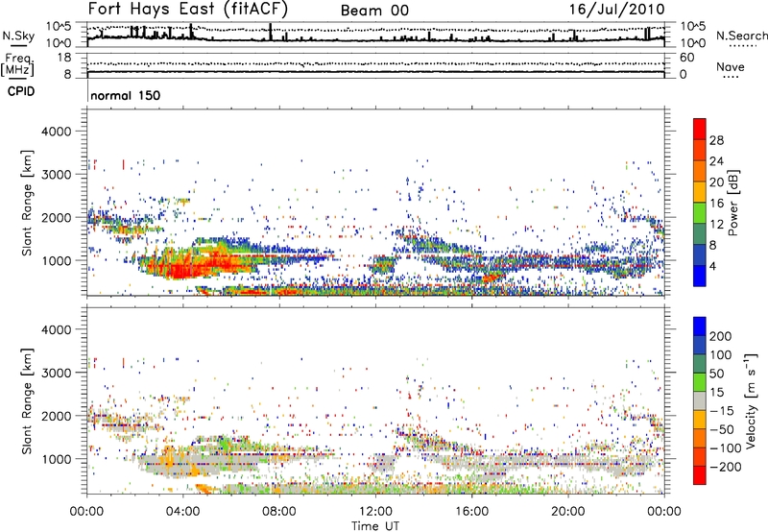Click the red segment atop Power colorbar

coord(700,129)
